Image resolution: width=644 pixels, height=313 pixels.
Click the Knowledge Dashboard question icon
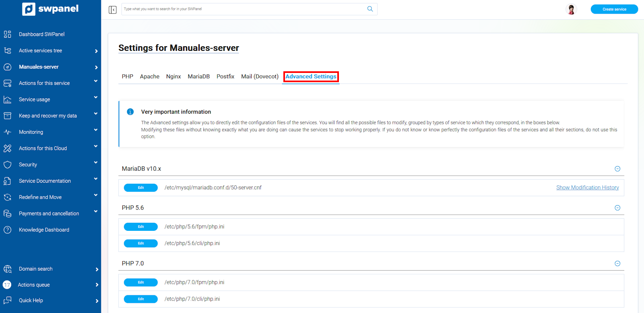(x=7, y=230)
